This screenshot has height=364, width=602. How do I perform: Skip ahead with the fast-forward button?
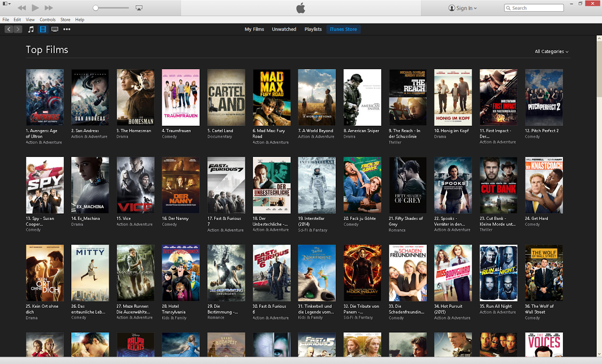(x=49, y=7)
